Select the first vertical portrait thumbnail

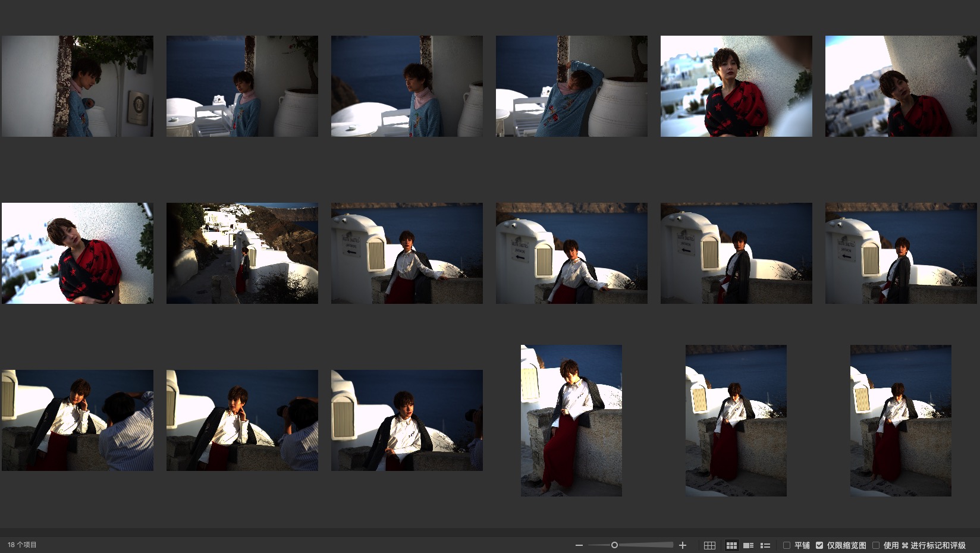(571, 420)
